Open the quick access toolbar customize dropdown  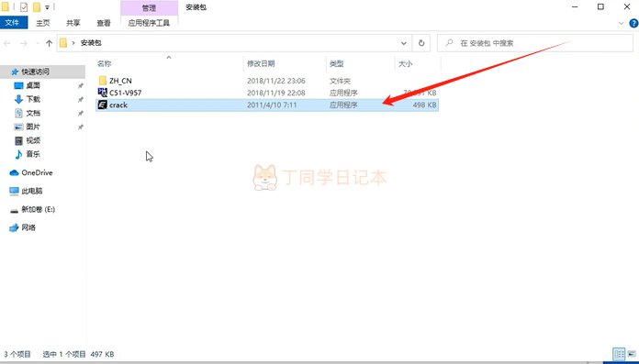(47, 7)
